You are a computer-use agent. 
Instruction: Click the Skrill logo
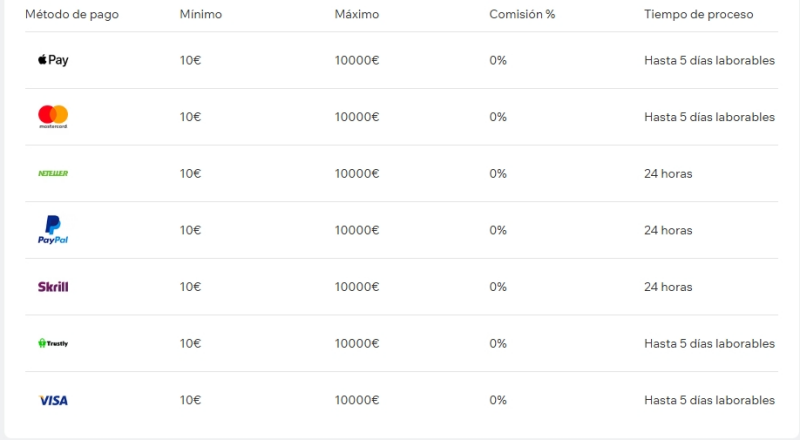click(53, 287)
